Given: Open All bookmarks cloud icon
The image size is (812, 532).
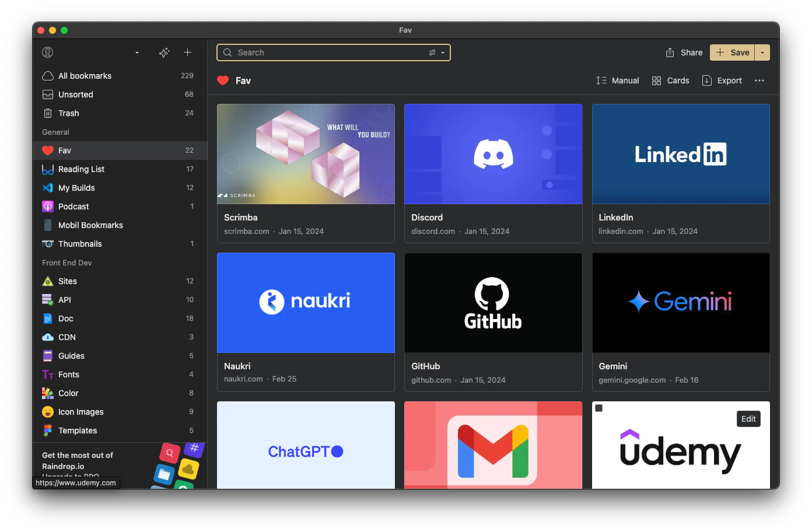Looking at the screenshot, I should click(x=48, y=76).
